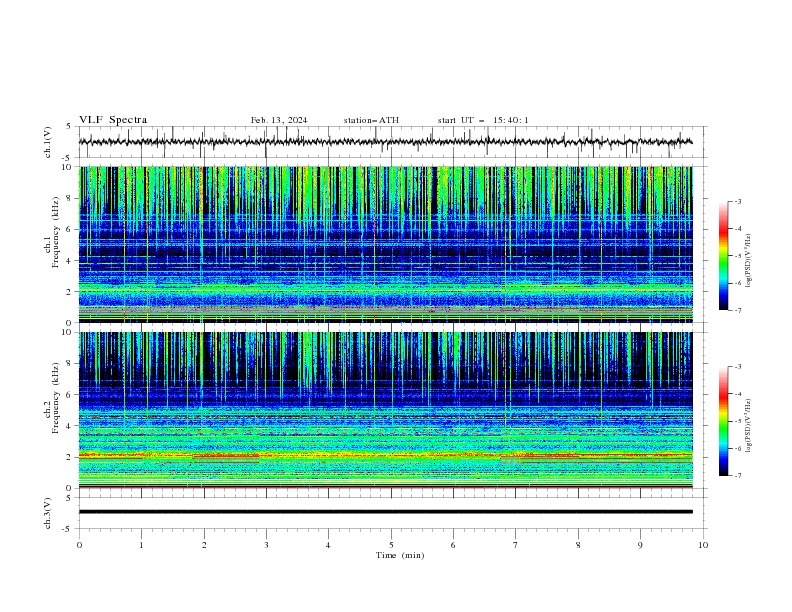
Task: Click time axis tick label "7"
Action: point(516,545)
